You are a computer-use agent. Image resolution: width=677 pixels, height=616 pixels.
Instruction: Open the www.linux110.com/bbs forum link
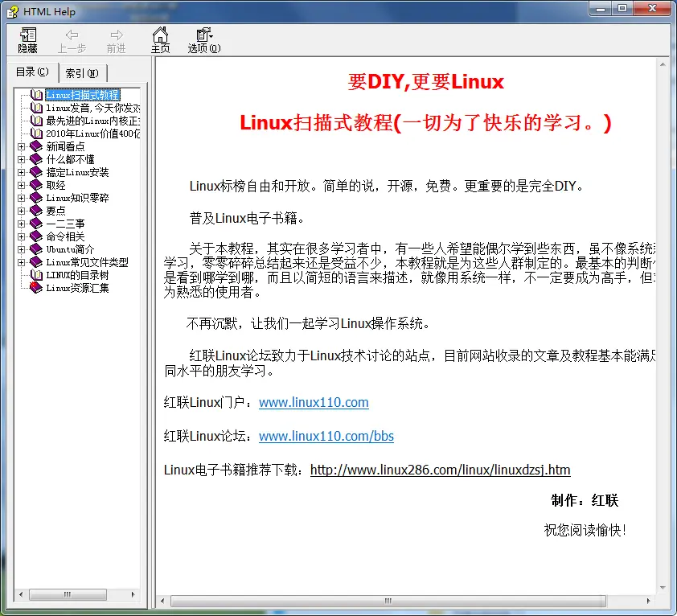click(326, 436)
